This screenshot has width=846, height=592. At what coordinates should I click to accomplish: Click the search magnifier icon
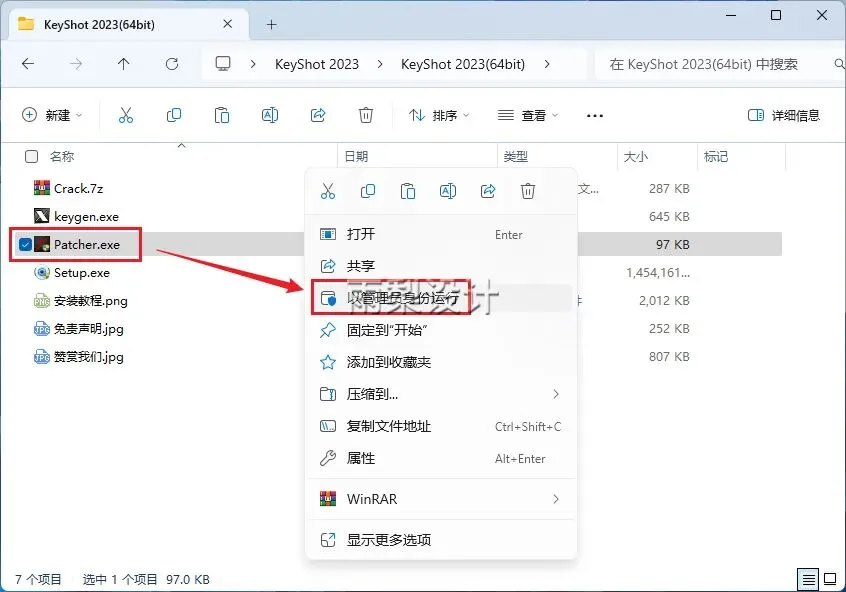point(839,64)
